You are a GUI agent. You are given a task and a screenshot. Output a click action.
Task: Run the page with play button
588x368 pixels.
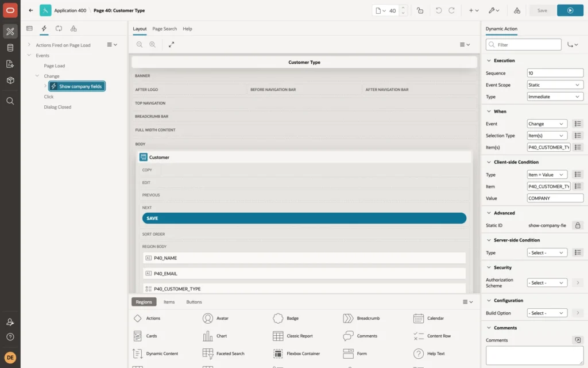[x=570, y=10]
